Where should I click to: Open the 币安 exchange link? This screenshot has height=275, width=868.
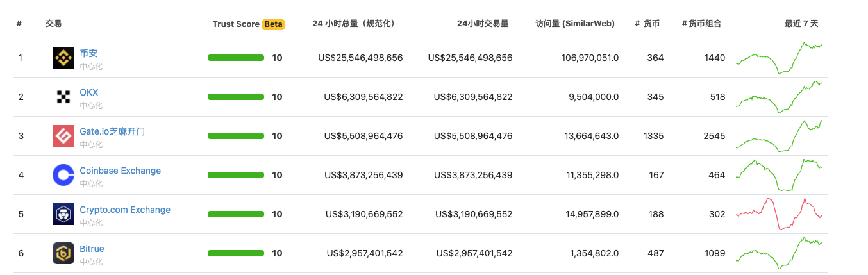click(x=88, y=53)
